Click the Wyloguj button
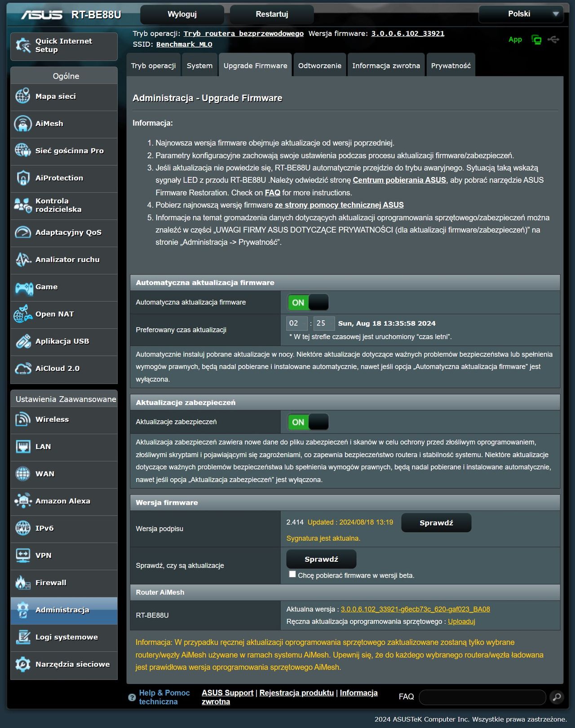 pyautogui.click(x=182, y=14)
